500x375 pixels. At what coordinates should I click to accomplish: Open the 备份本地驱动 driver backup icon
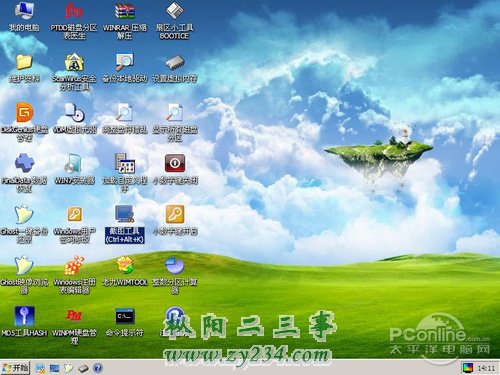tap(124, 62)
